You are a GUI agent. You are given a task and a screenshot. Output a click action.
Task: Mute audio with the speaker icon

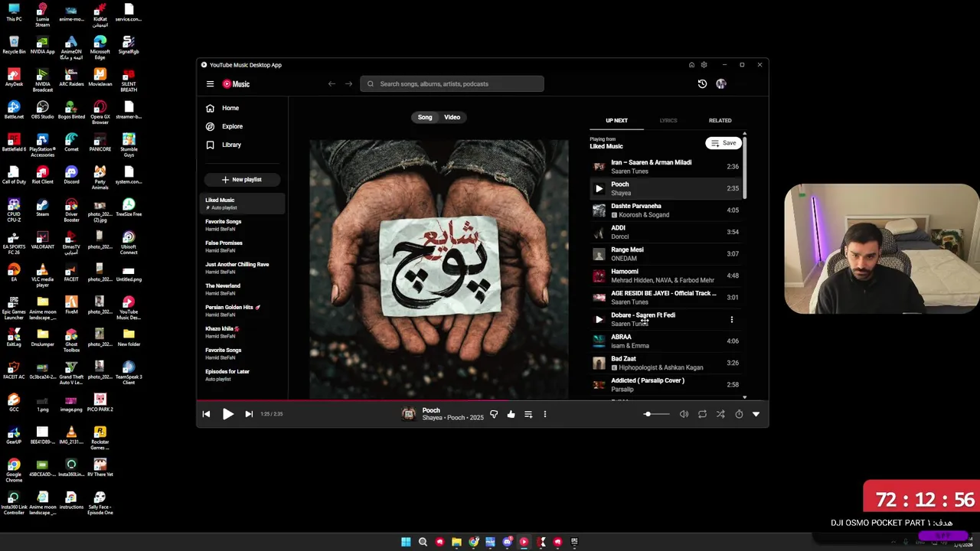point(684,414)
